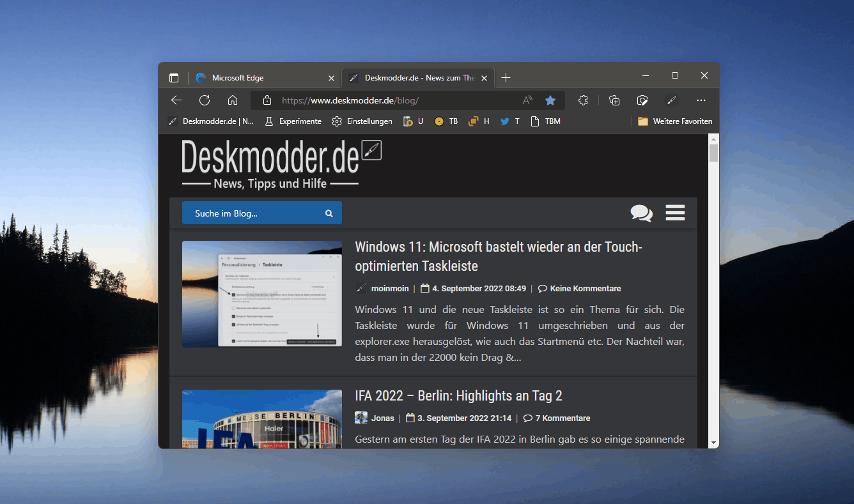
Task: Open a new tab
Action: (506, 78)
